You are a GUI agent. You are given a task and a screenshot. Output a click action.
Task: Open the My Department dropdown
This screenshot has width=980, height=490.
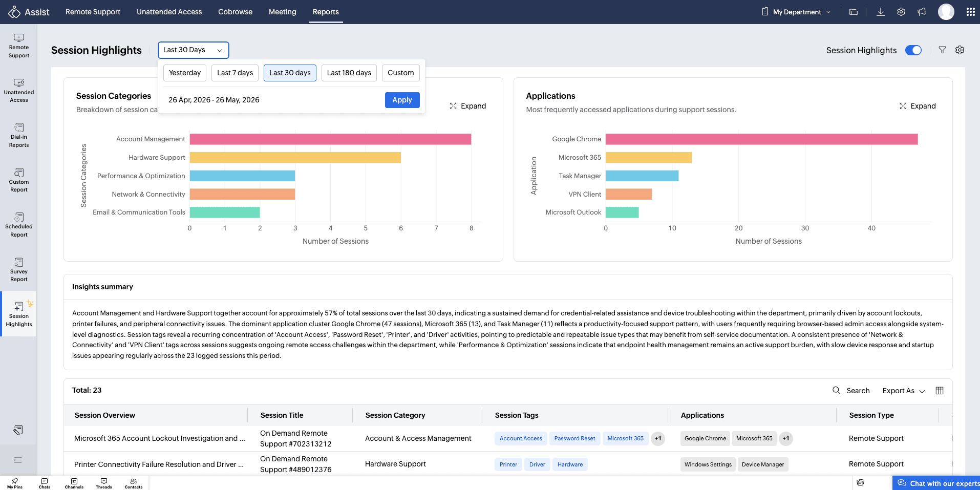point(796,12)
